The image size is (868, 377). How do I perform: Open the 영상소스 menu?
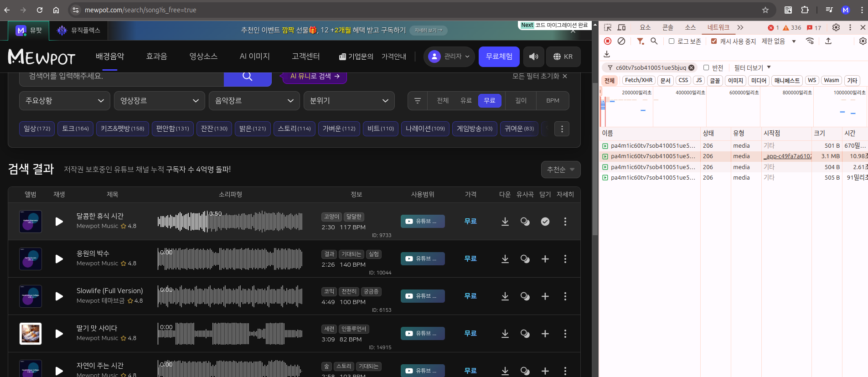pyautogui.click(x=203, y=57)
